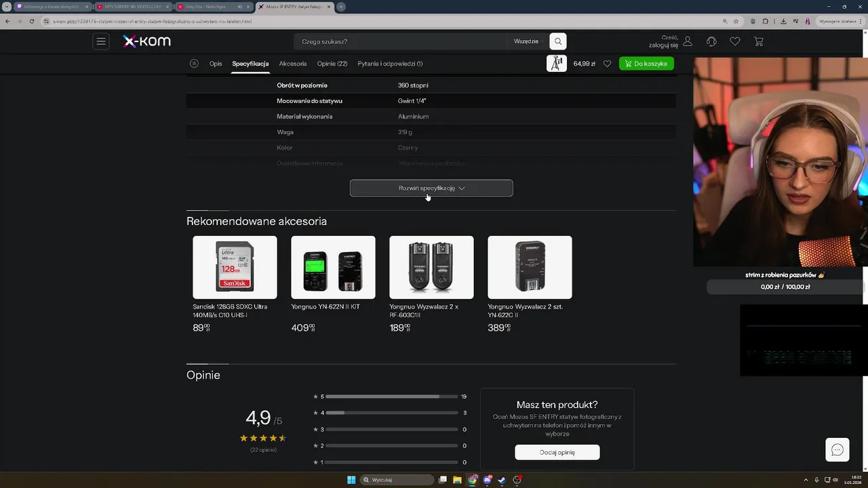Reload the page with refresh icon
This screenshot has width=868, height=488.
pyautogui.click(x=32, y=21)
